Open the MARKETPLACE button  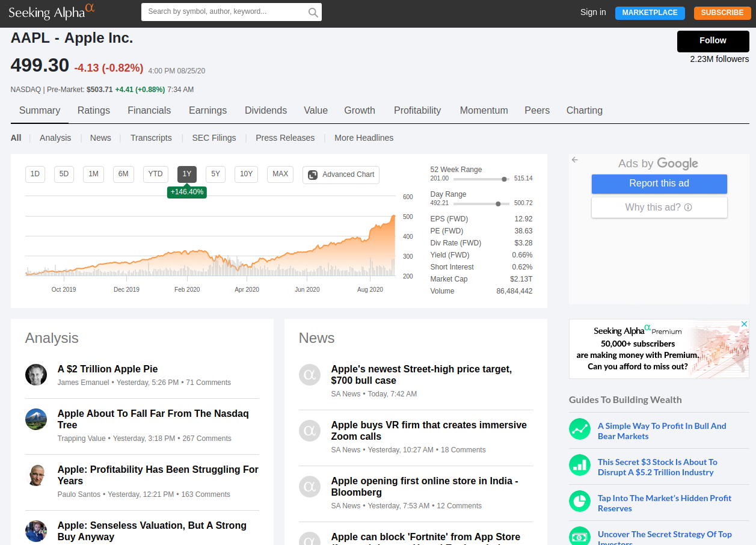(x=650, y=13)
